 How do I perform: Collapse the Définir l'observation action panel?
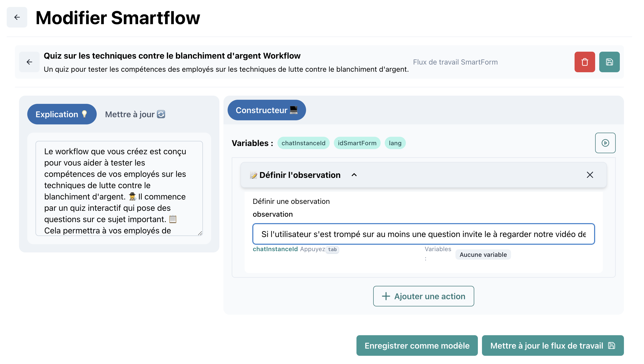point(354,175)
